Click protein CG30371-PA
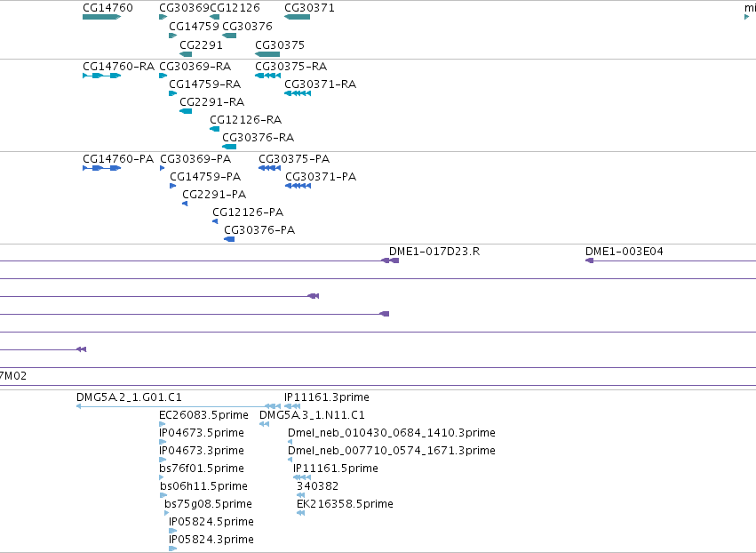 click(x=321, y=177)
